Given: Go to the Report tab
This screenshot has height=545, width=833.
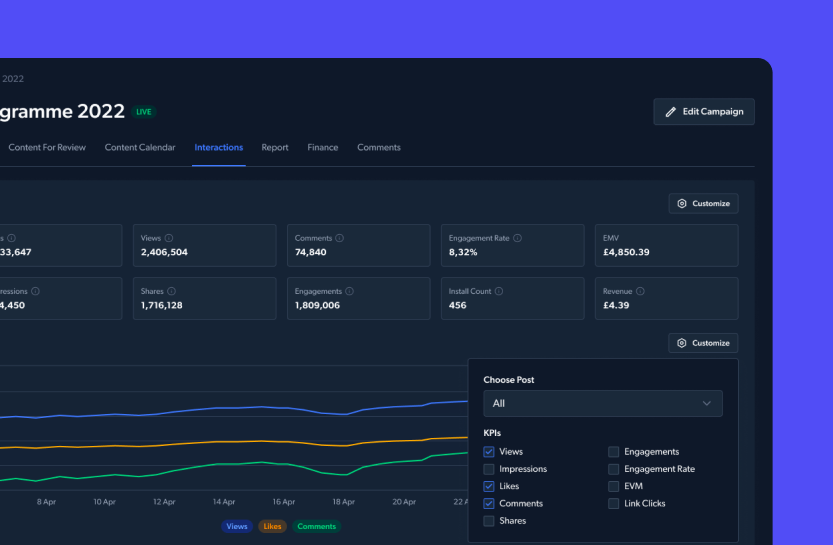Looking at the screenshot, I should click(275, 148).
